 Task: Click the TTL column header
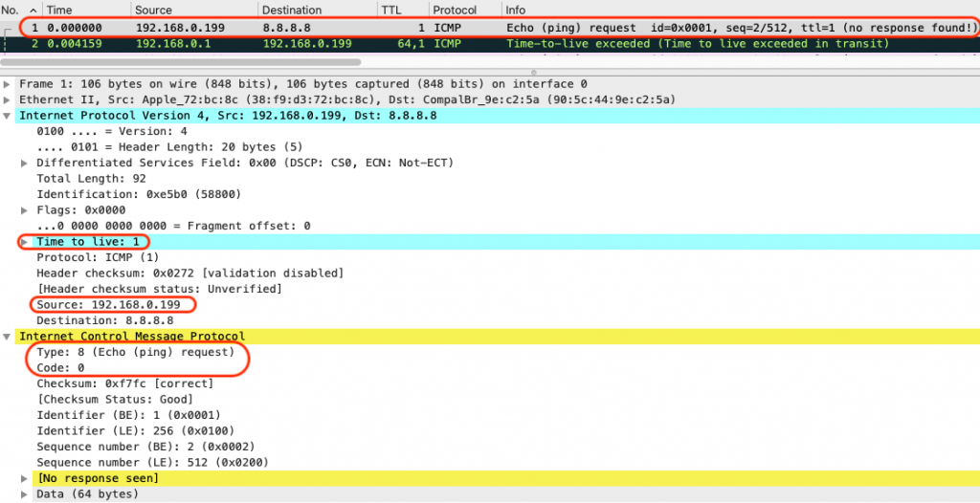[x=390, y=10]
